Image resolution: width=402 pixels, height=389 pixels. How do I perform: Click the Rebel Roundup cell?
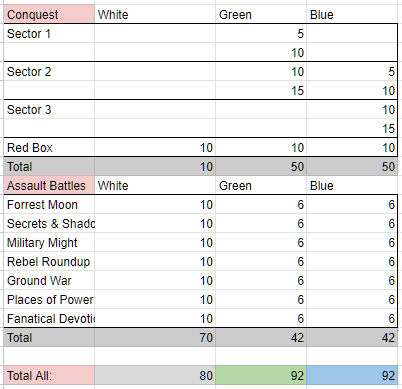pos(49,261)
